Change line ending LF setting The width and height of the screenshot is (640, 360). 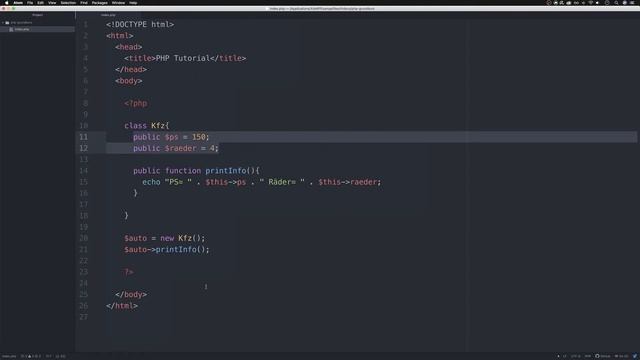tap(565, 356)
